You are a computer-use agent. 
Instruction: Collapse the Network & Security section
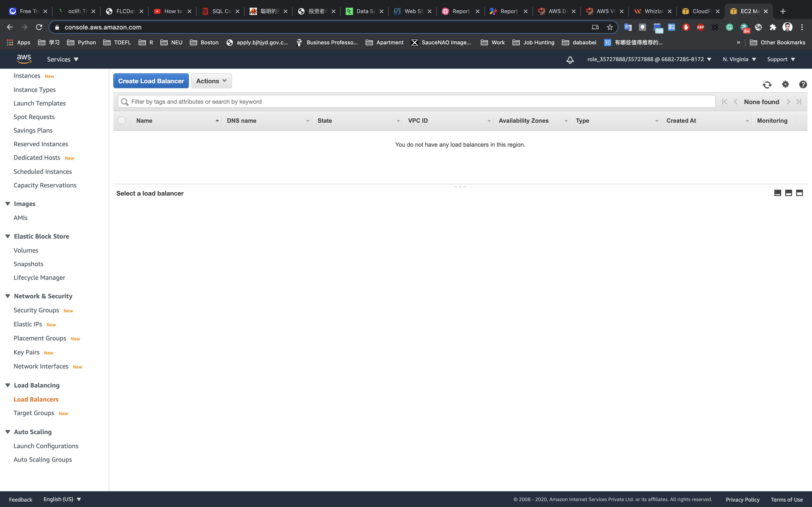tap(8, 296)
